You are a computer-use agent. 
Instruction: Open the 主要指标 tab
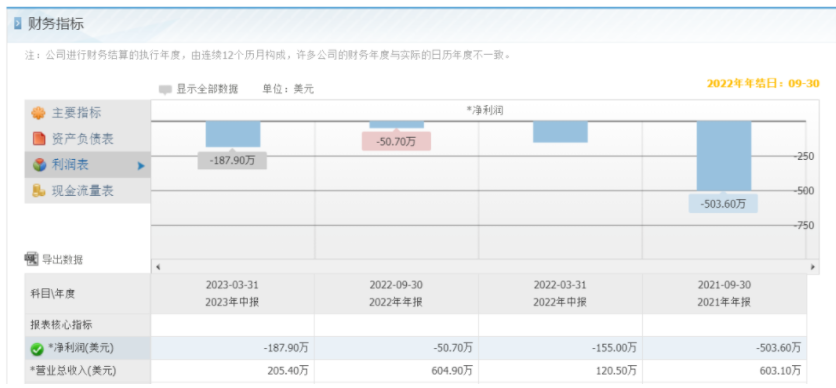point(87,113)
